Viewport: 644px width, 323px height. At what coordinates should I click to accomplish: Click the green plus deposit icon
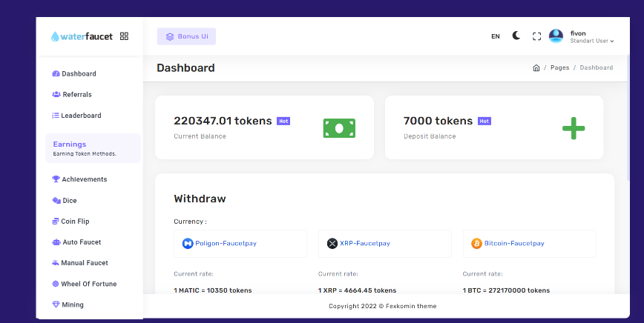[573, 128]
